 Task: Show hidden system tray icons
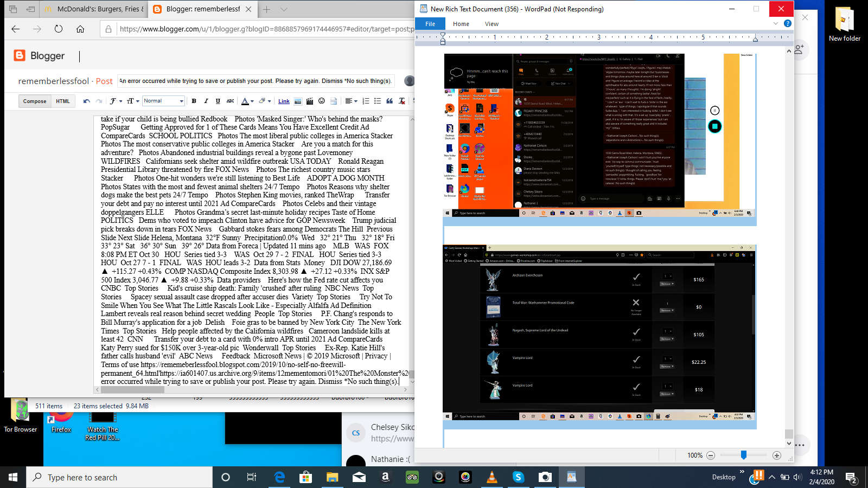(771, 477)
